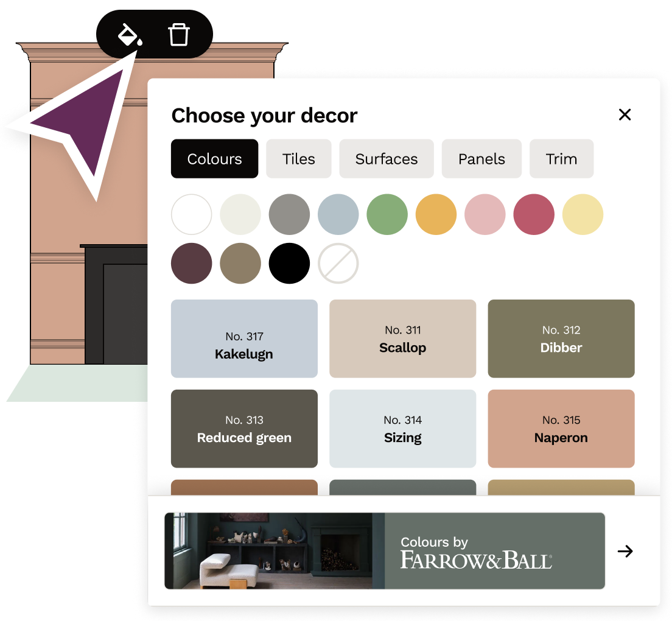Open the Trim tab

point(561,158)
